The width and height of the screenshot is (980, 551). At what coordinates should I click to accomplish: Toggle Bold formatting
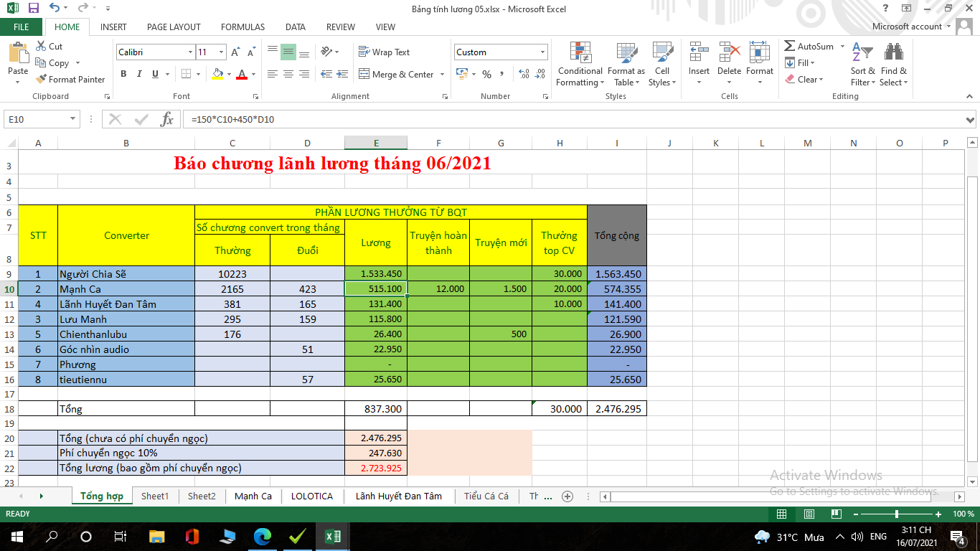pyautogui.click(x=123, y=74)
